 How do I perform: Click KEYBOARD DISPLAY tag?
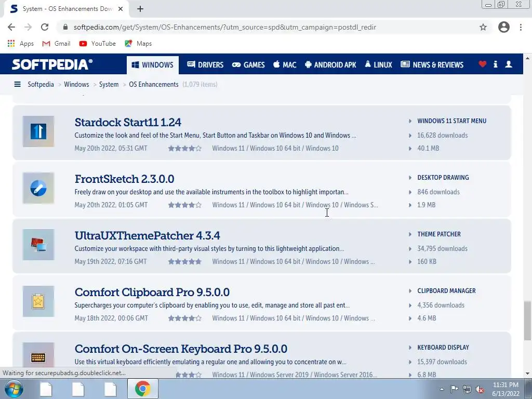click(x=443, y=348)
